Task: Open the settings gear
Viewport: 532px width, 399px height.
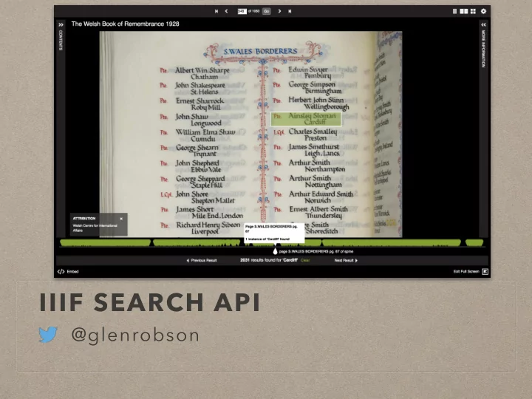Action: pos(483,11)
